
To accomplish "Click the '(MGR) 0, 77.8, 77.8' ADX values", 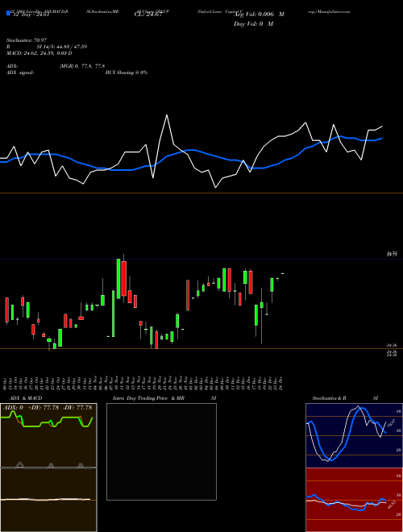I will click(81, 66).
